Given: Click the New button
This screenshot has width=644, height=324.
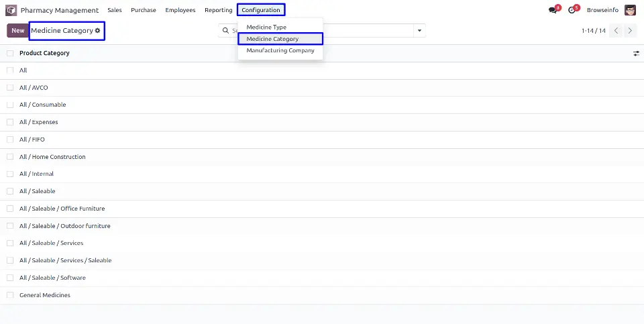Looking at the screenshot, I should [x=17, y=31].
